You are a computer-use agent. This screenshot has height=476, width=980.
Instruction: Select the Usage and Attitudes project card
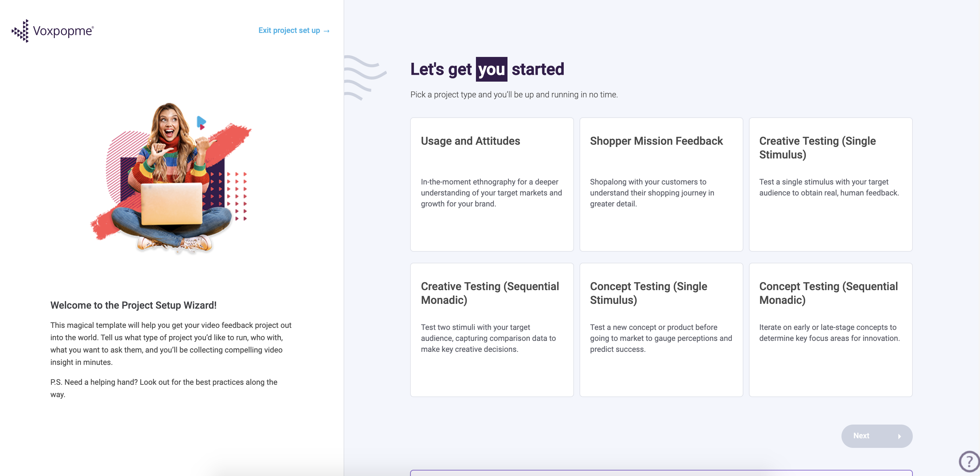pos(491,185)
